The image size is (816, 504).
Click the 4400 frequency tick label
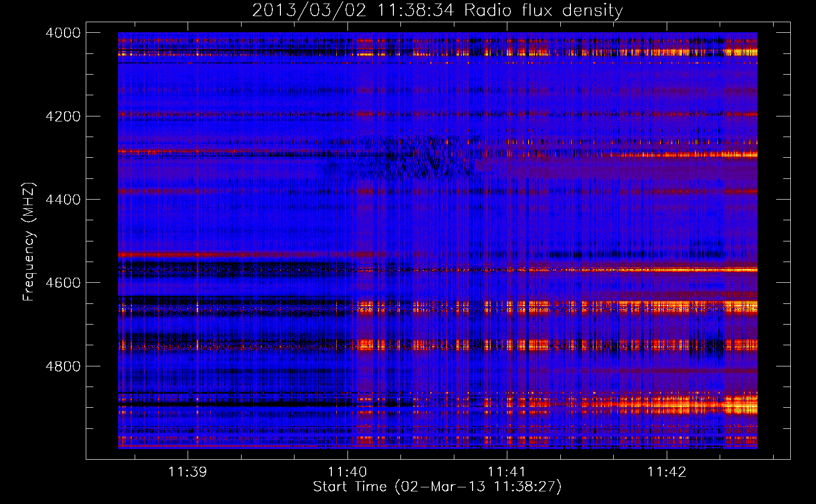(x=63, y=200)
